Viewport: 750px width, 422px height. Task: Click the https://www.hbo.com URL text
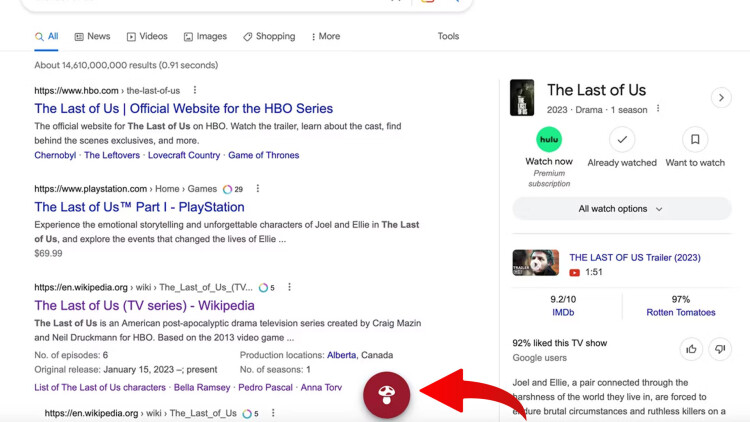(76, 90)
